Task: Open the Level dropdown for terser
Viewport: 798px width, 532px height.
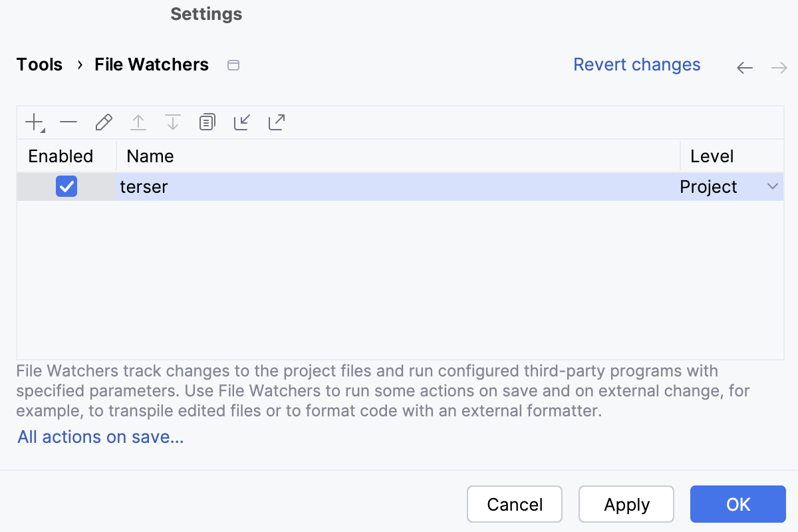Action: coord(772,187)
